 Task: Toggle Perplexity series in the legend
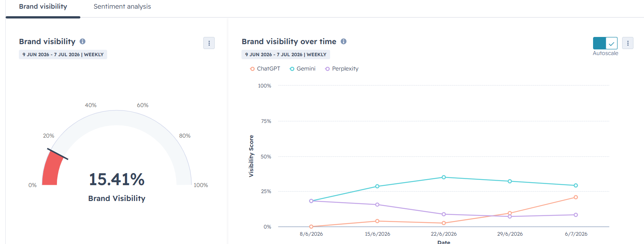(342, 69)
